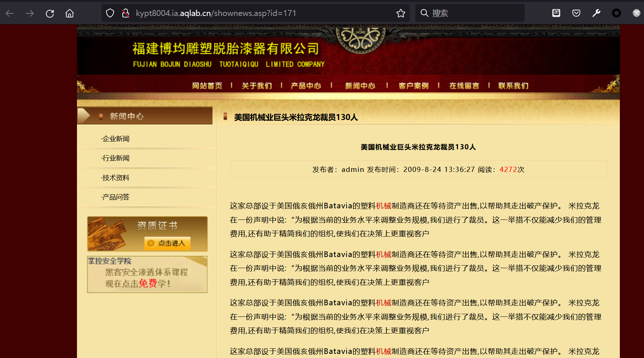Viewport: 644px width, 358px height.
Task: Click red 机械 link in first article paragraph
Action: tap(384, 206)
